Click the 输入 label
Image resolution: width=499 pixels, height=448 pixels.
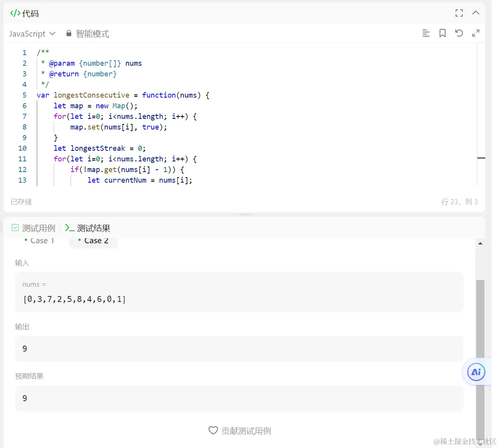click(22, 263)
